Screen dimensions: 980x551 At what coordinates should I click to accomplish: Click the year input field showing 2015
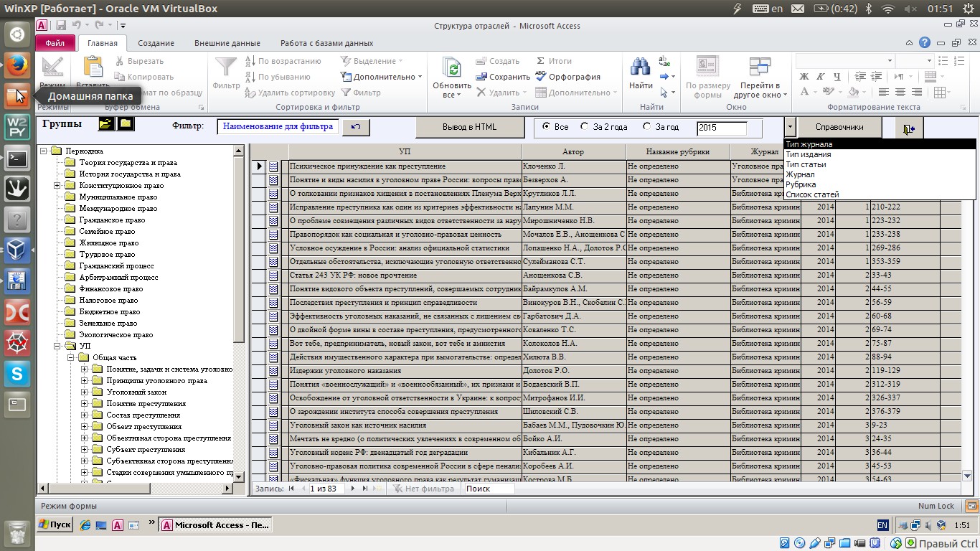(721, 128)
